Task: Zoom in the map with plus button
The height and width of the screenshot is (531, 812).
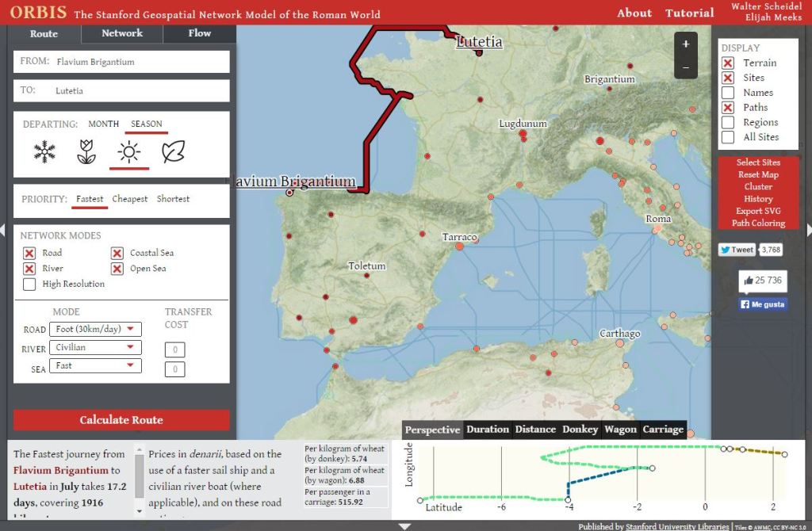Action: pos(685,44)
